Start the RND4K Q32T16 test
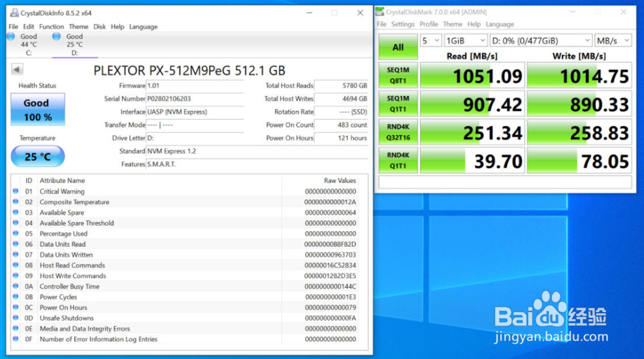 [x=398, y=132]
